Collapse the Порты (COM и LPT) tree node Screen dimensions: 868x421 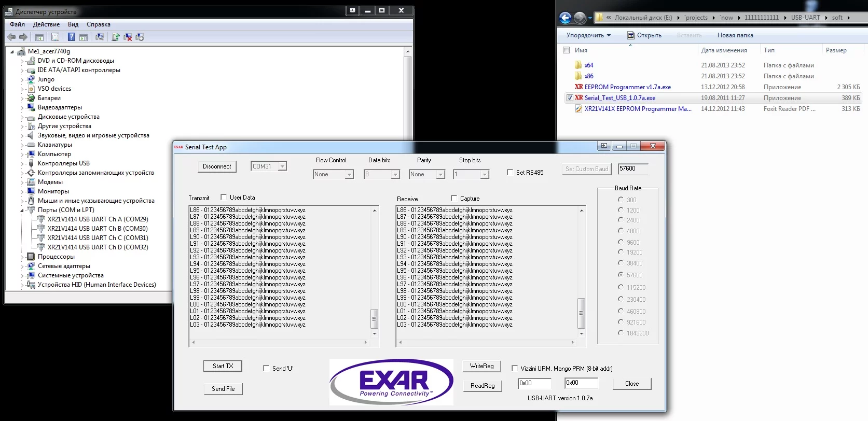coord(22,210)
